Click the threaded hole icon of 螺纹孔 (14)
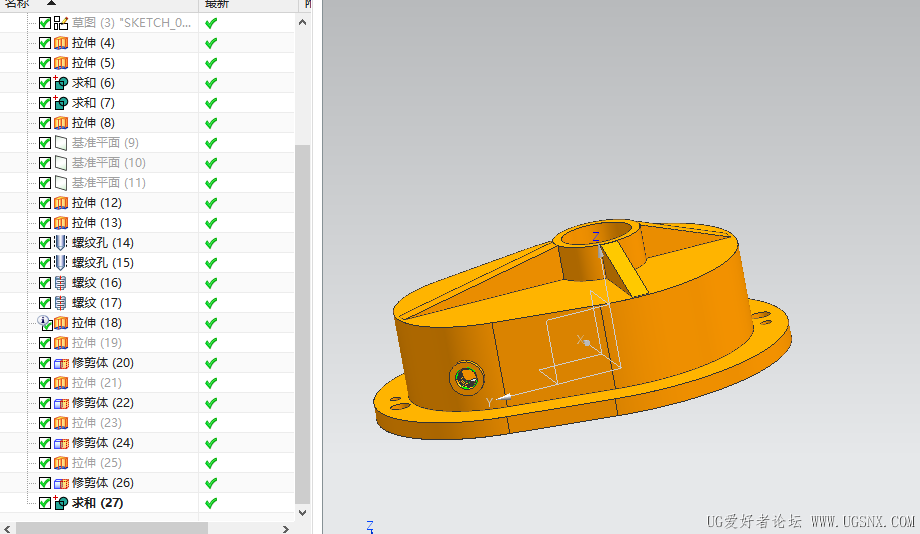Screen dimensions: 920x534 tap(60, 242)
